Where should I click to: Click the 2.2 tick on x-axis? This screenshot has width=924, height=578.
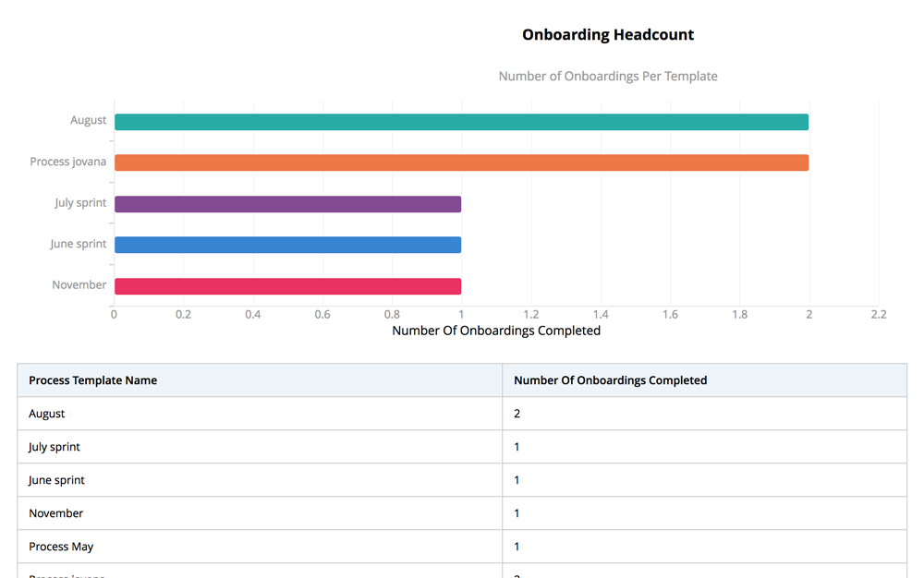[878, 315]
